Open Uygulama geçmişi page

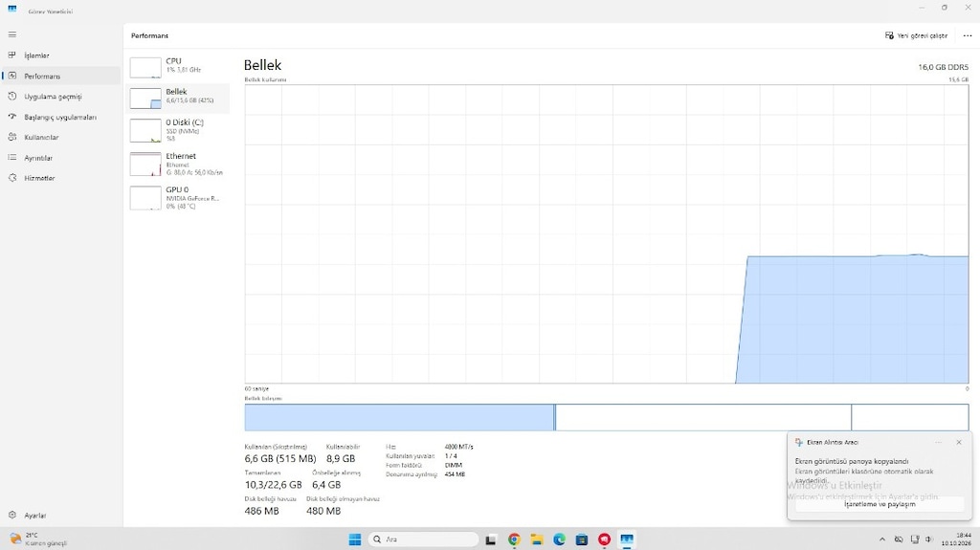tap(60, 97)
